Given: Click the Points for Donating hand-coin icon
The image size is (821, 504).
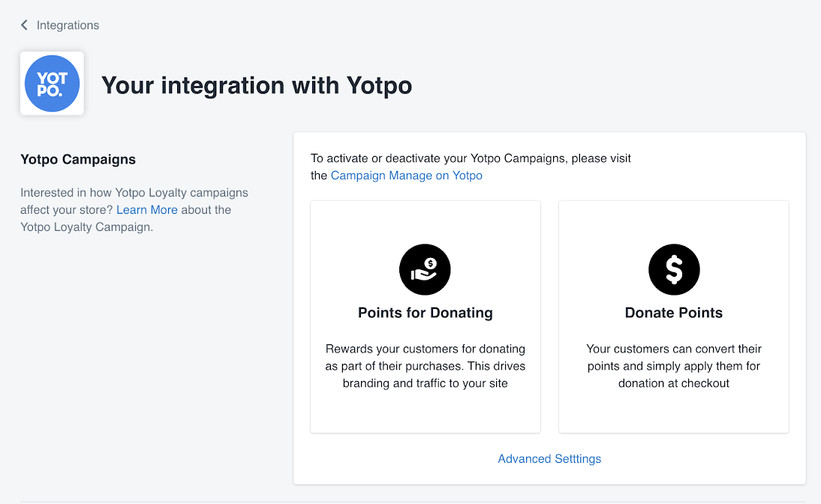Looking at the screenshot, I should point(425,269).
